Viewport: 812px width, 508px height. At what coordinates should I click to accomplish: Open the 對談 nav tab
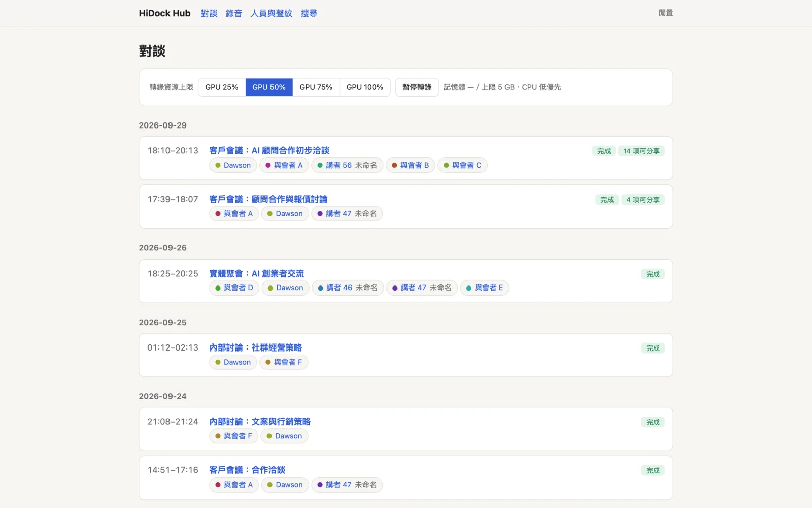tap(209, 13)
